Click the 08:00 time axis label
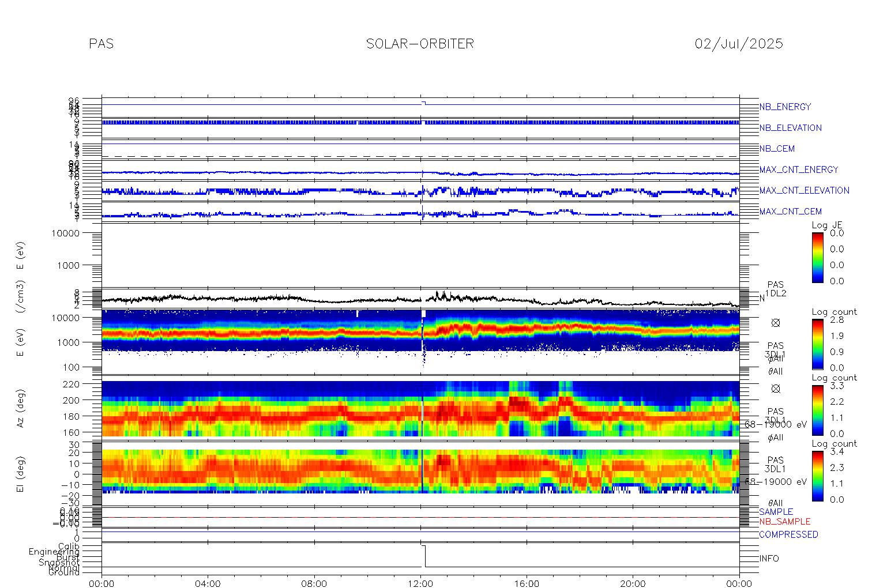 click(x=314, y=583)
